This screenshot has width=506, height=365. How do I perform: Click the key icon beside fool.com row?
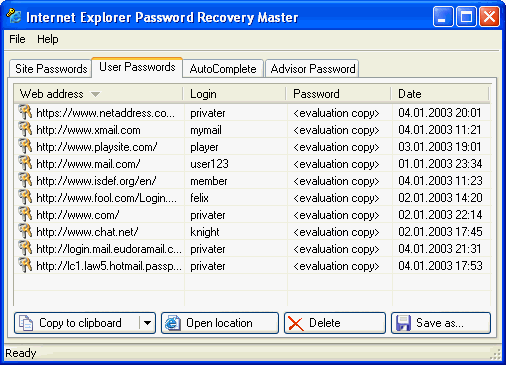25,197
